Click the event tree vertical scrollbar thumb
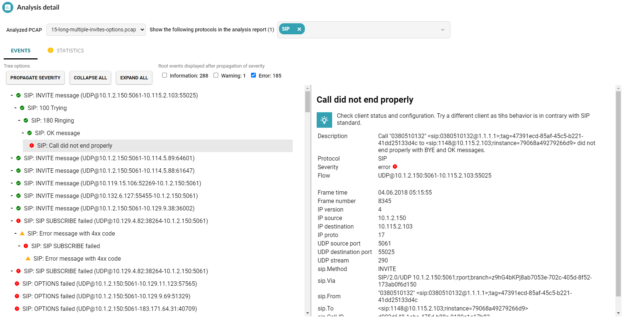The image size is (644, 326). pyautogui.click(x=307, y=102)
